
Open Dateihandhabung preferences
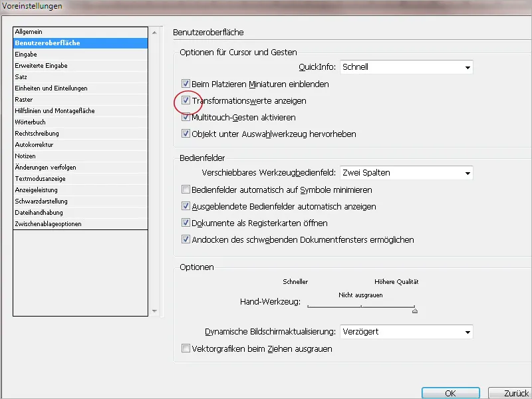[80, 213]
